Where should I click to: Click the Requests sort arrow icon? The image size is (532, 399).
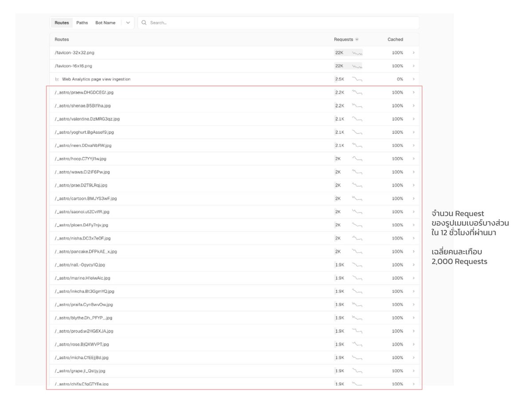(x=357, y=39)
